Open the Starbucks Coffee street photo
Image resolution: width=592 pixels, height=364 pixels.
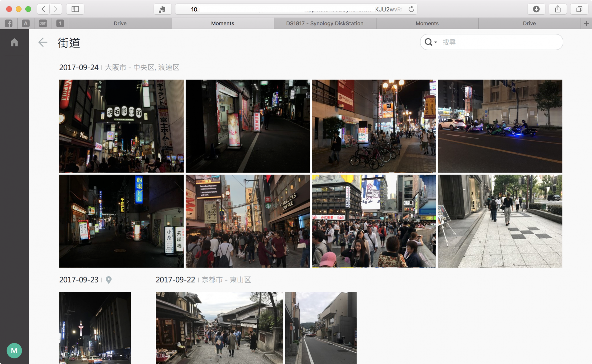248,221
